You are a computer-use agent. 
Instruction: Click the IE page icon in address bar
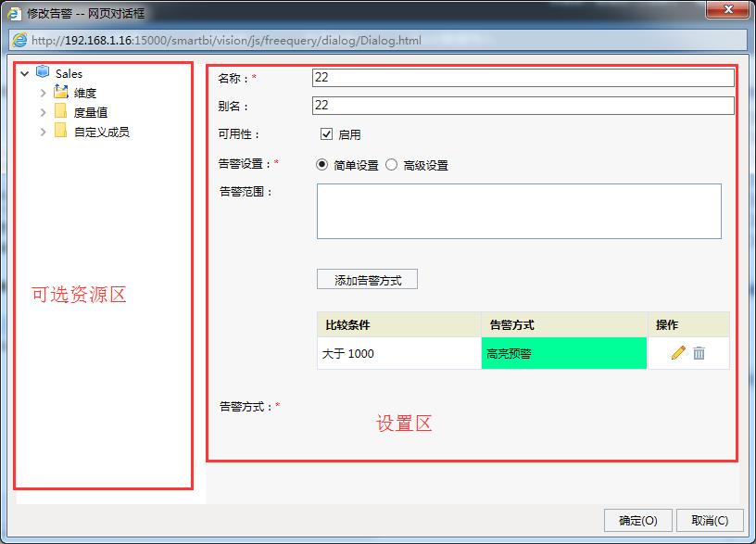[x=19, y=40]
